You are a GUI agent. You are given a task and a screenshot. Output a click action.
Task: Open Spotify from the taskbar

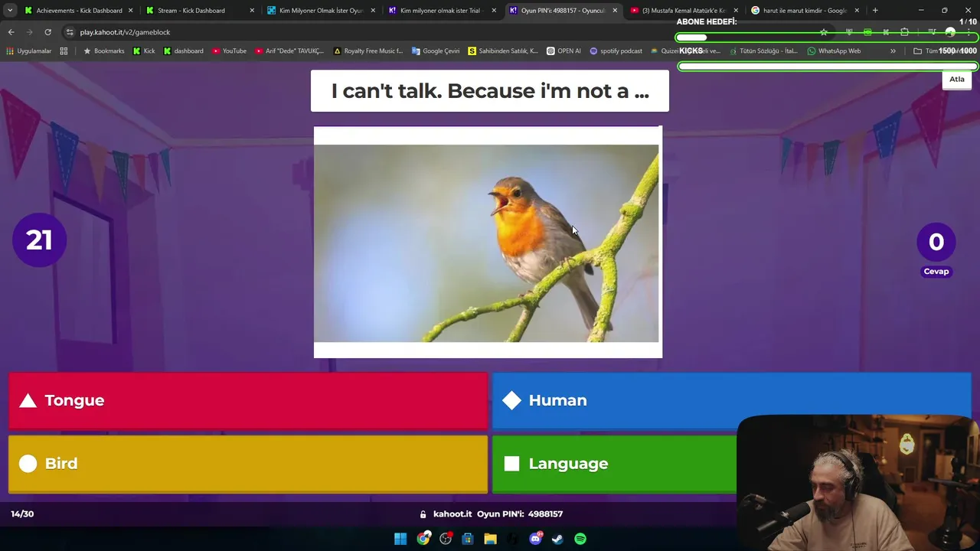click(x=580, y=539)
